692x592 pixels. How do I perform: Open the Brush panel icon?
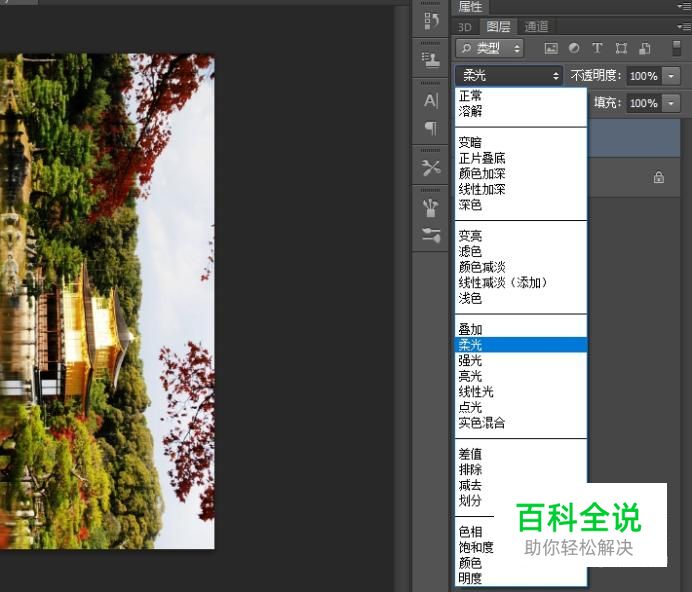point(431,208)
